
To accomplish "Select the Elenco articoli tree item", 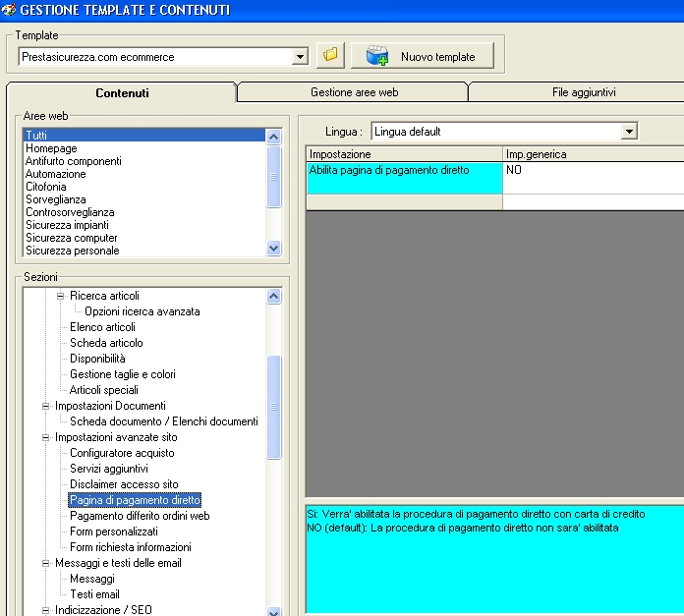I will (102, 327).
